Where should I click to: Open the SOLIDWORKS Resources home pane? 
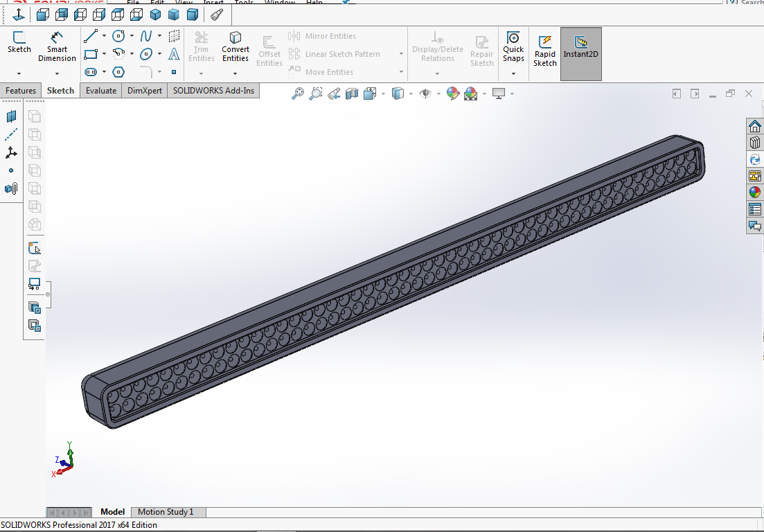[x=755, y=126]
